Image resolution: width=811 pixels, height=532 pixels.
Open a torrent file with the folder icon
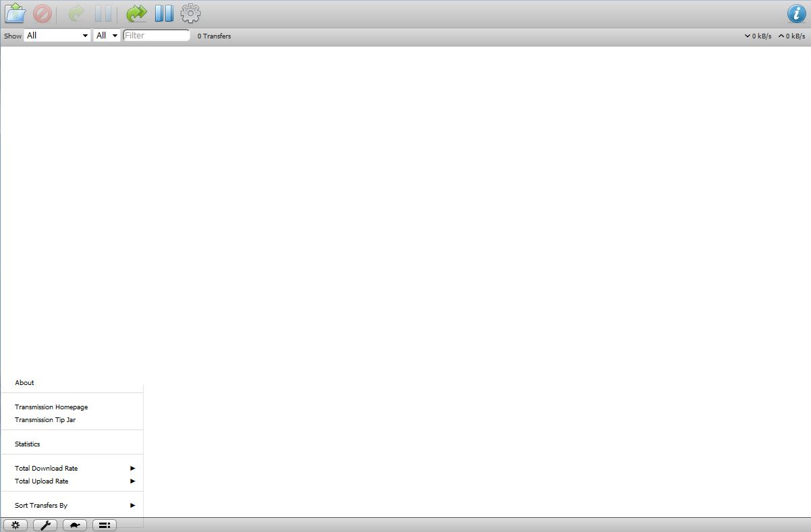[x=15, y=13]
